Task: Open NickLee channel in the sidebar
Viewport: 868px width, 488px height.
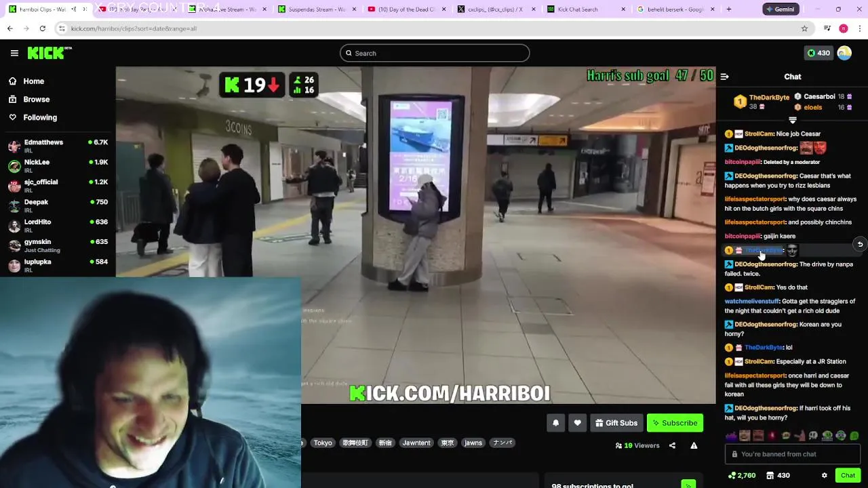Action: click(x=58, y=165)
